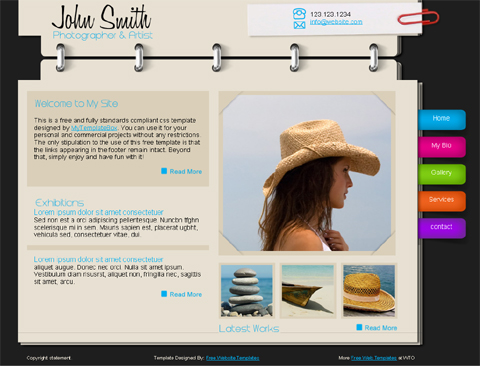The width and height of the screenshot is (480, 366).
Task: Click the envelope email icon
Action: [x=299, y=25]
